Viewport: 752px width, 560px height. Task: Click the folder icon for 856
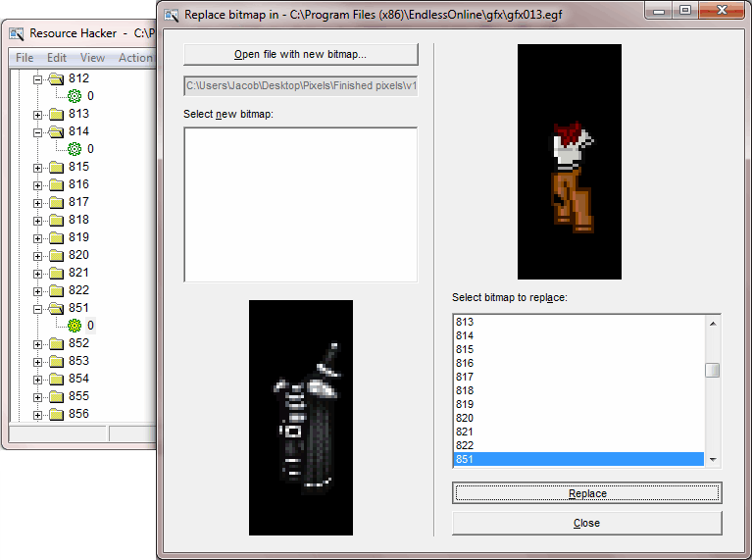pos(56,414)
